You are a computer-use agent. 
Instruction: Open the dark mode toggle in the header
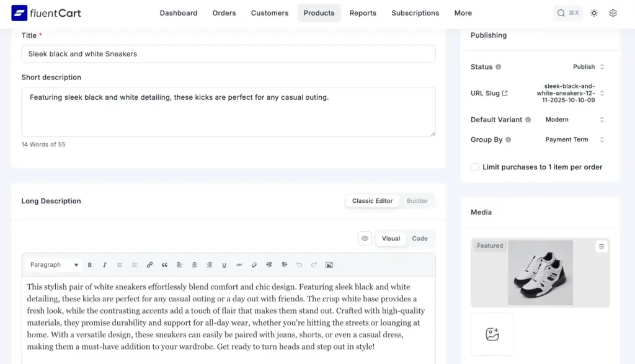pos(593,12)
